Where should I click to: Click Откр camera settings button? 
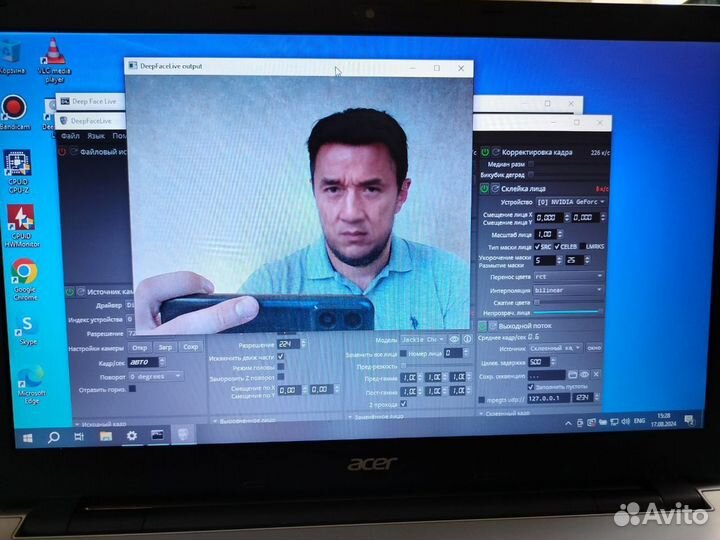140,348
